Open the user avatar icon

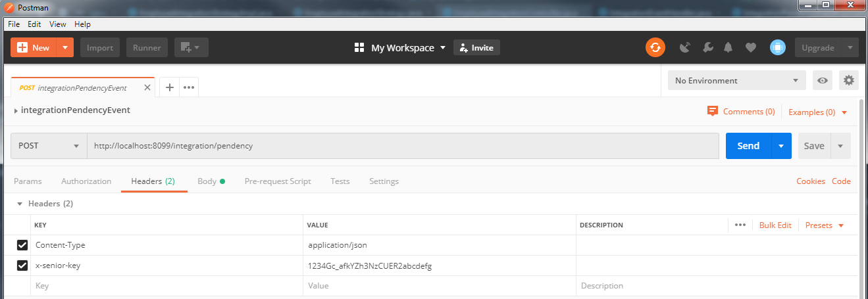(x=778, y=47)
